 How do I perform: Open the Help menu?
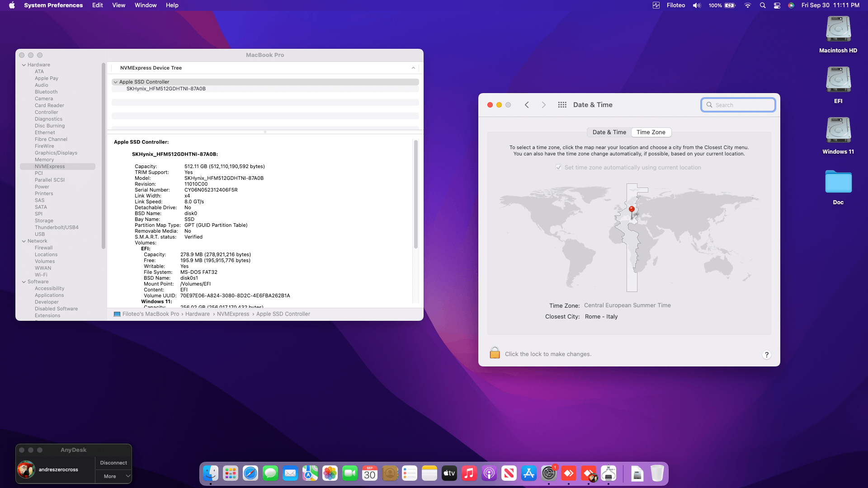[x=172, y=5]
